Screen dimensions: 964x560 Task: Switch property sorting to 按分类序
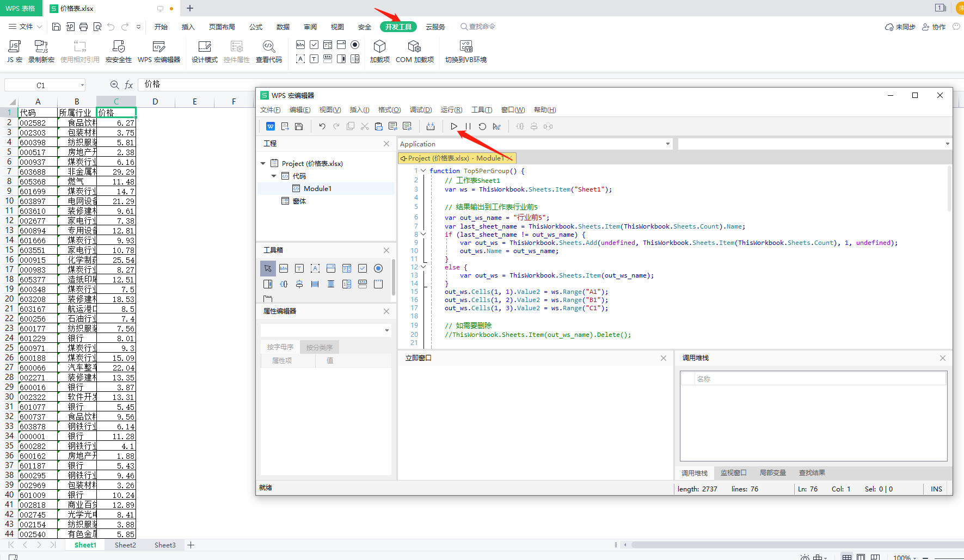320,347
